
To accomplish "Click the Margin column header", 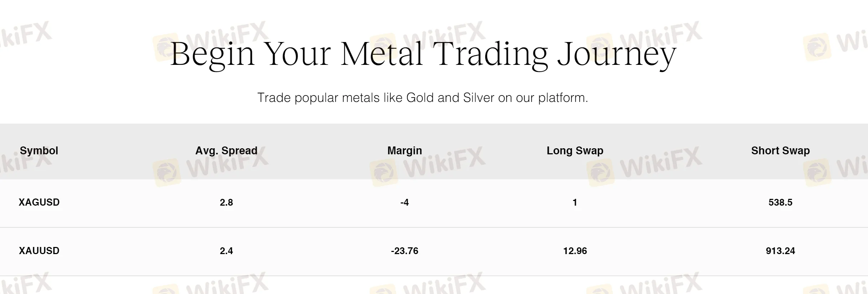I will pyautogui.click(x=404, y=151).
